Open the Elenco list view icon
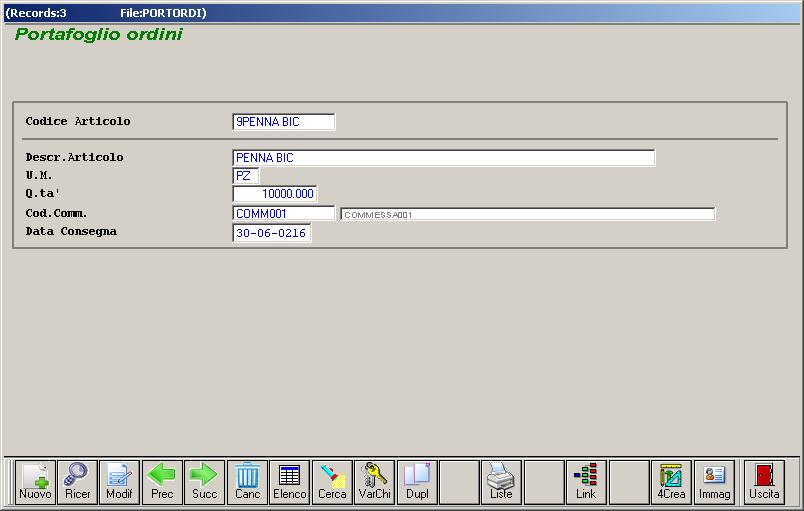 point(290,482)
